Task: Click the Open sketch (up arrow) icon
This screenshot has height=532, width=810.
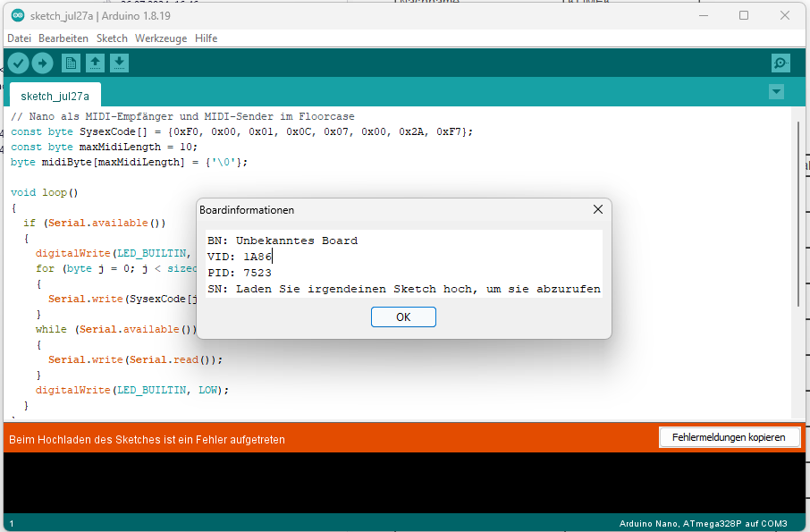Action: point(95,63)
